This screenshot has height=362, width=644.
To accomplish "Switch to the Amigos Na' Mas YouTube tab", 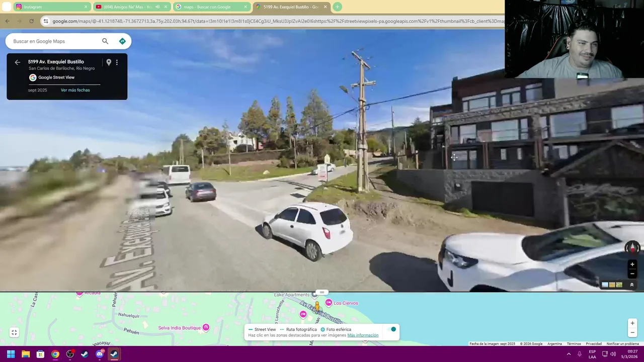I will [132, 7].
